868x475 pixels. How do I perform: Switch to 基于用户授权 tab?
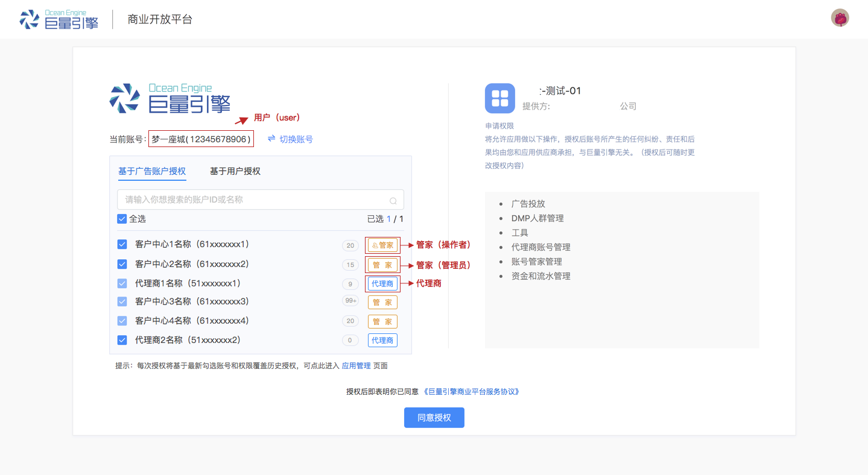[x=235, y=171]
